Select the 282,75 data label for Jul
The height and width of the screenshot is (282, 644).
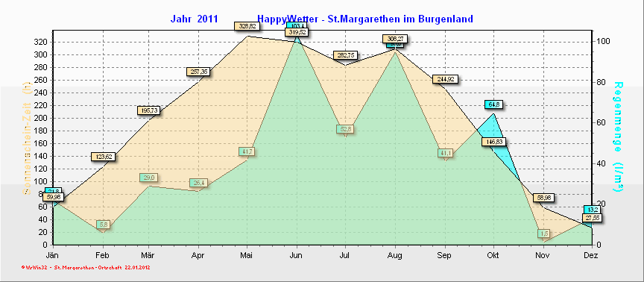point(345,55)
